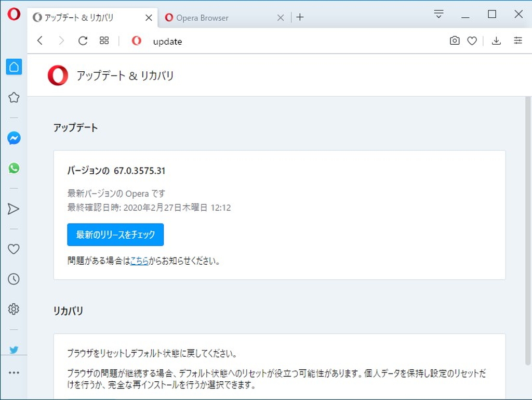Reload the current page
The image size is (532, 400).
(83, 41)
